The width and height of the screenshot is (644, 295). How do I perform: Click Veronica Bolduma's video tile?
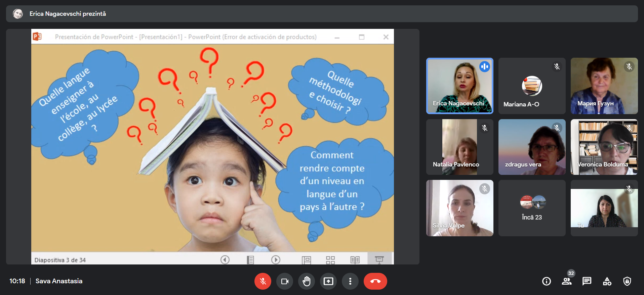click(x=604, y=147)
